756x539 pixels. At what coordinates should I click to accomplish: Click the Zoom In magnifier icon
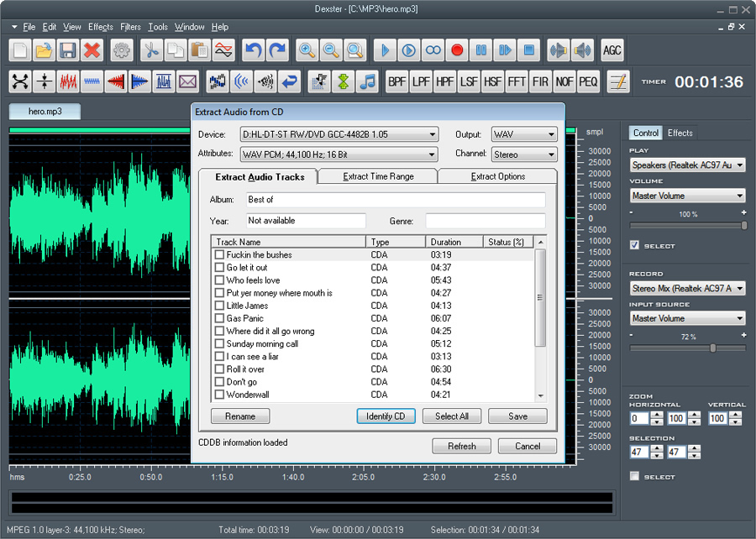coord(307,50)
